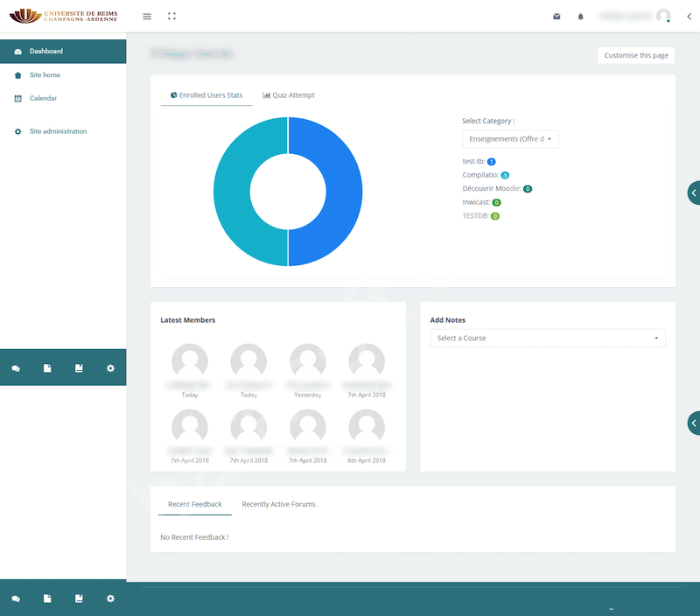This screenshot has height=616, width=700.
Task: Click the Université de Reims logo
Action: tap(63, 16)
